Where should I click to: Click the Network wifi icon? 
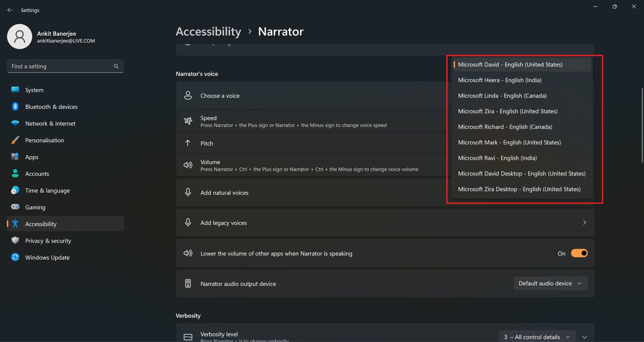15,123
